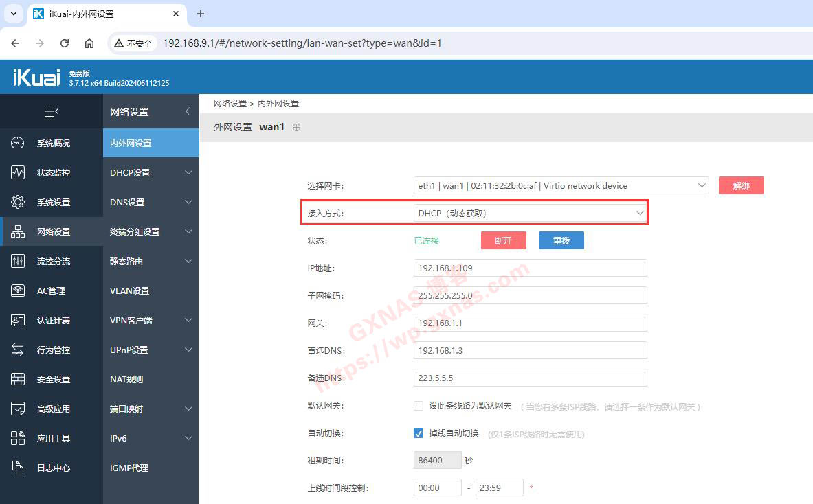Click the 首选DNS input field

click(530, 350)
